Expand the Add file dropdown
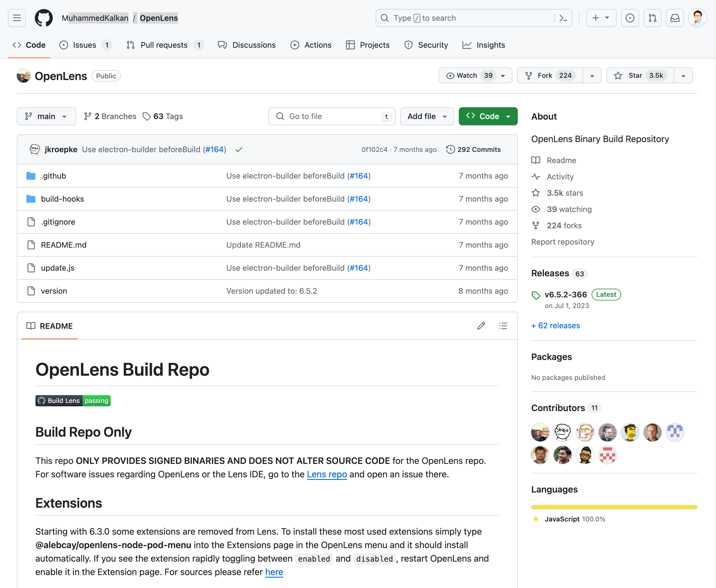The height and width of the screenshot is (588, 716). [427, 116]
